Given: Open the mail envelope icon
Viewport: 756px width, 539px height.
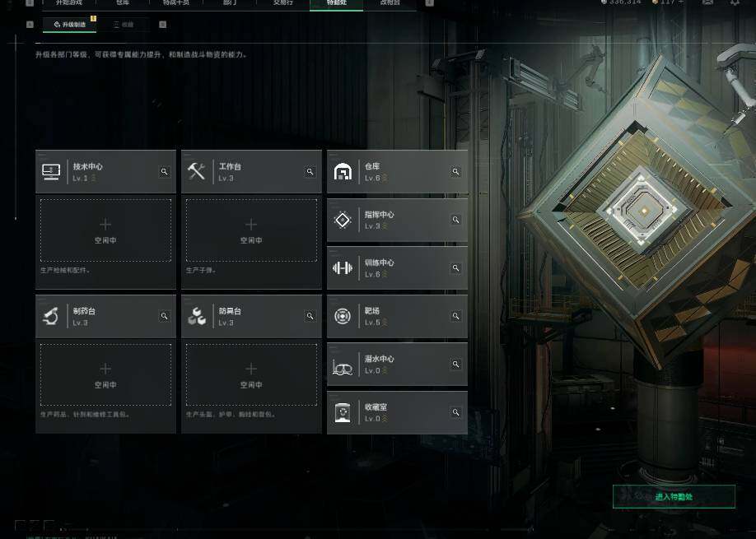Looking at the screenshot, I should 707,2.
